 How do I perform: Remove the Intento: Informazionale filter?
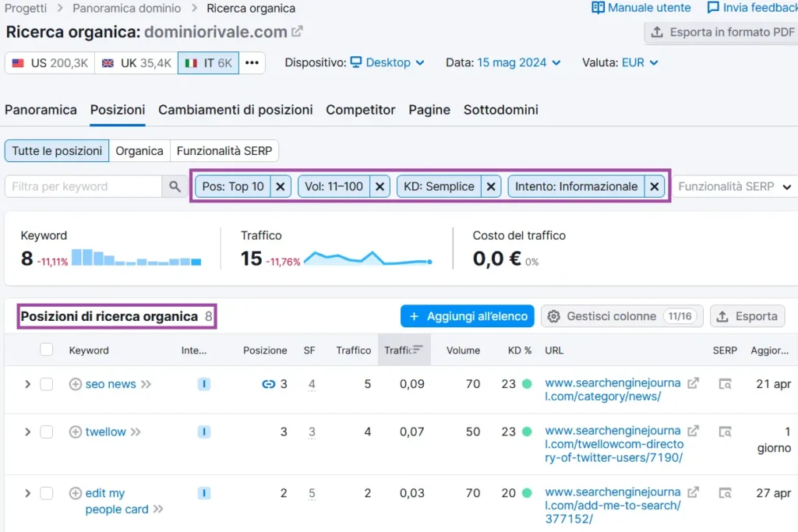coord(655,187)
